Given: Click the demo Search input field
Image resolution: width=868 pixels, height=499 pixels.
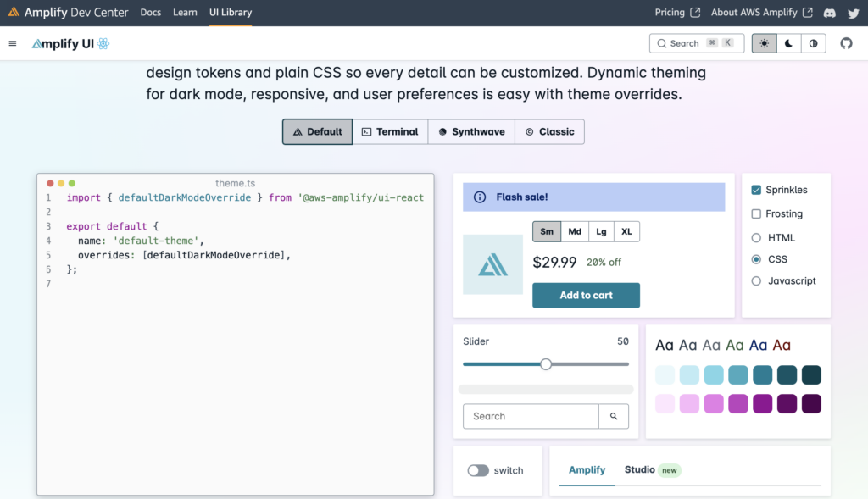Looking at the screenshot, I should point(531,416).
